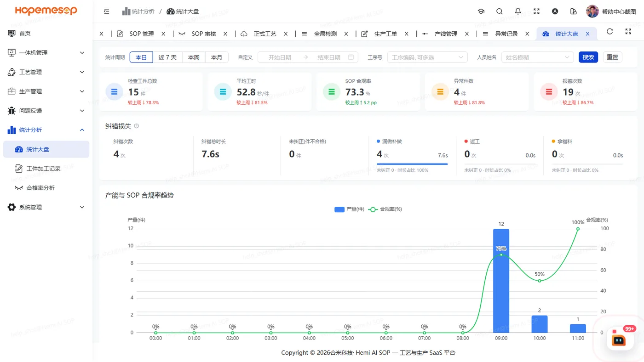Open the graduation cap tutorial icon
Viewport: 644px width, 362px height.
481,11
